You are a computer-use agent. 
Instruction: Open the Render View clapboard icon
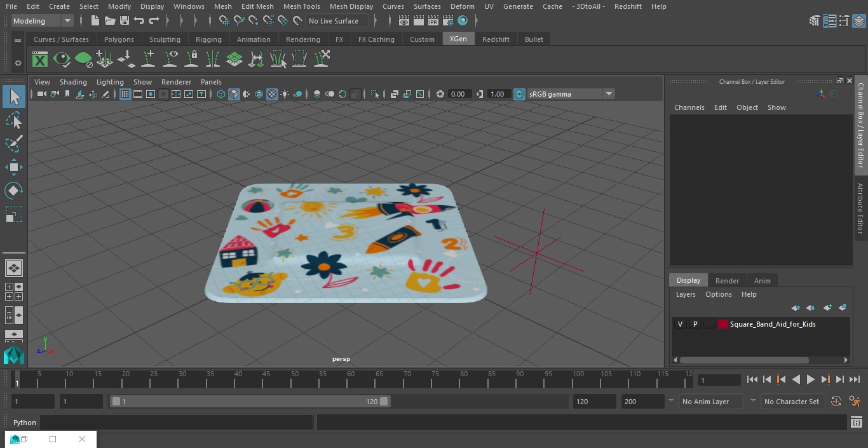coord(404,21)
